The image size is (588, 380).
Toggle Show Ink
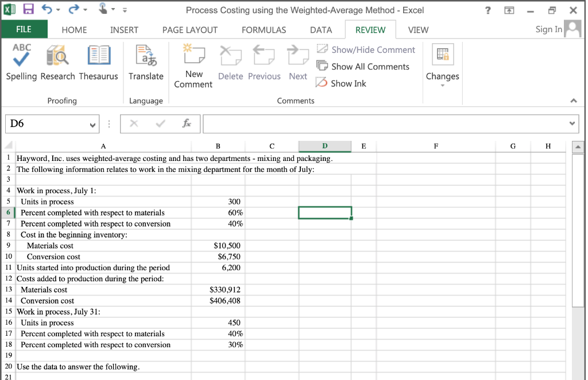click(x=341, y=83)
